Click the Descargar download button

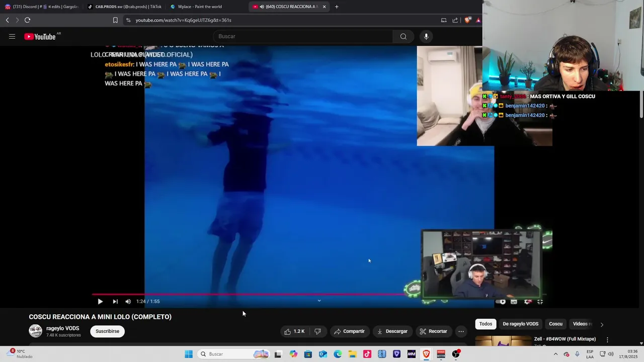392,331
